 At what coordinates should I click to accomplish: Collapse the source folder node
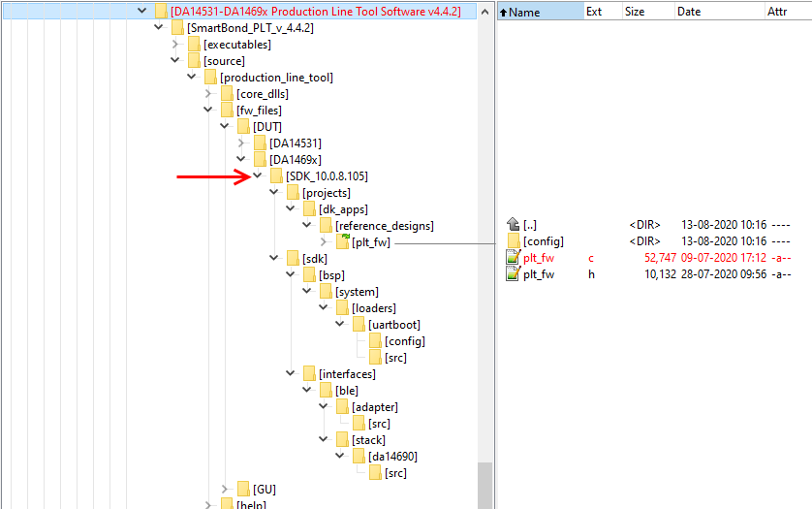(x=175, y=60)
